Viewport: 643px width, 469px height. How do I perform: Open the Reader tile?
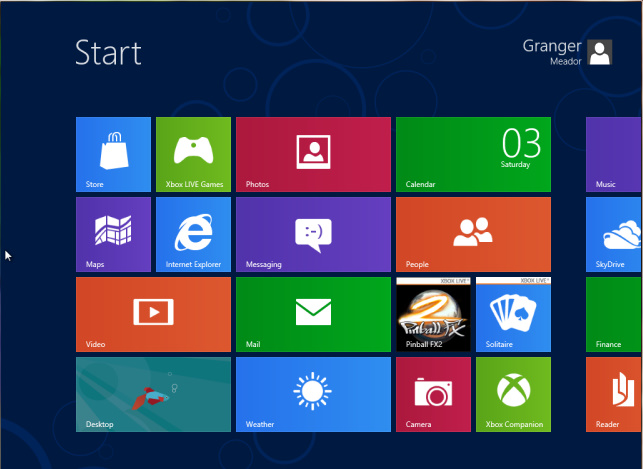pos(614,394)
